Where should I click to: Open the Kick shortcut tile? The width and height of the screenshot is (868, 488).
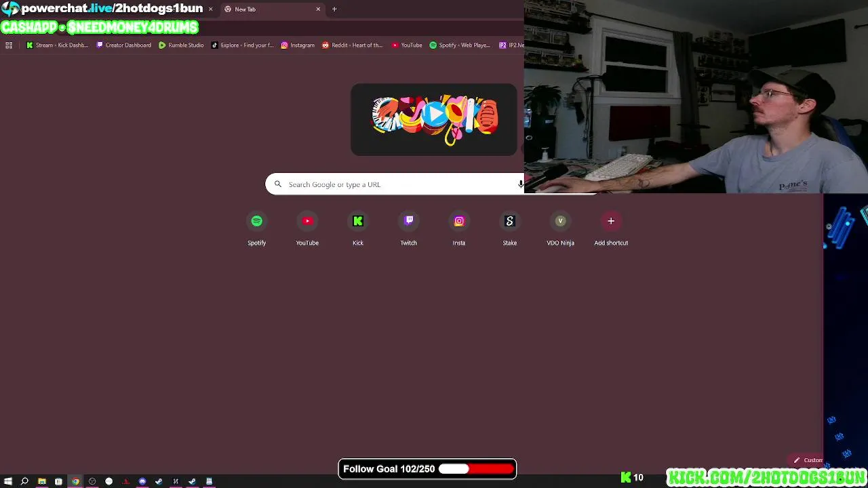click(x=358, y=229)
